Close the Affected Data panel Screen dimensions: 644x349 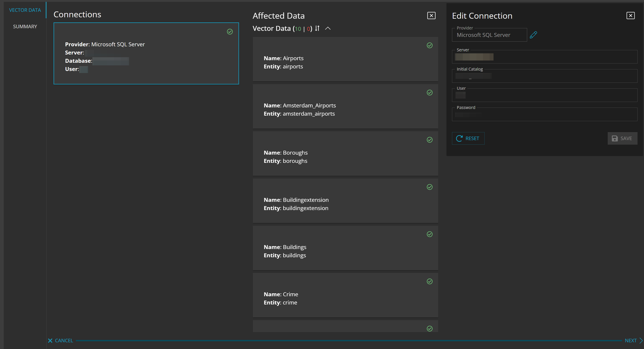pos(431,15)
